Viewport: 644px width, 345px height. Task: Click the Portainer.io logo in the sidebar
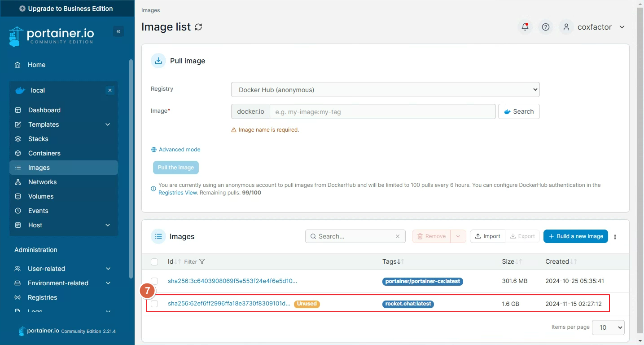click(x=51, y=36)
